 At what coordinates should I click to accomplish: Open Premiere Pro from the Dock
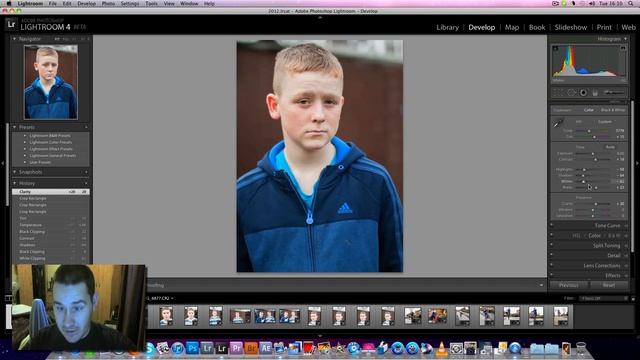point(236,348)
